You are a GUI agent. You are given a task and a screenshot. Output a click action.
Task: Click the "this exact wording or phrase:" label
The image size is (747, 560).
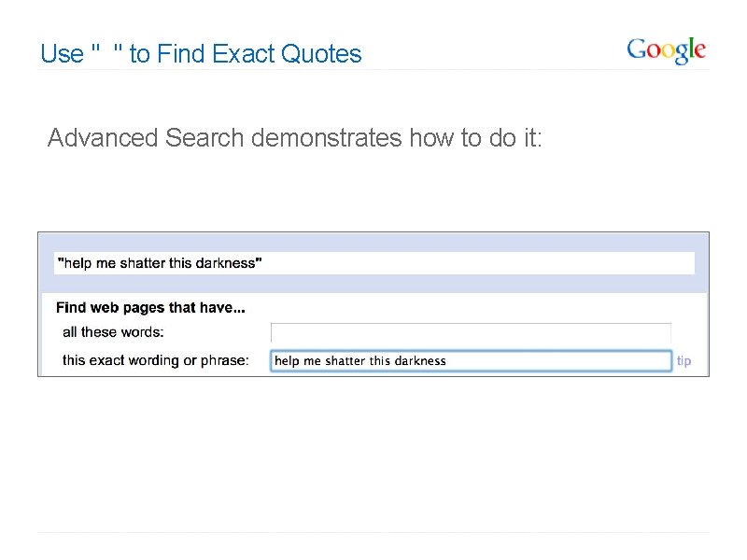point(156,360)
